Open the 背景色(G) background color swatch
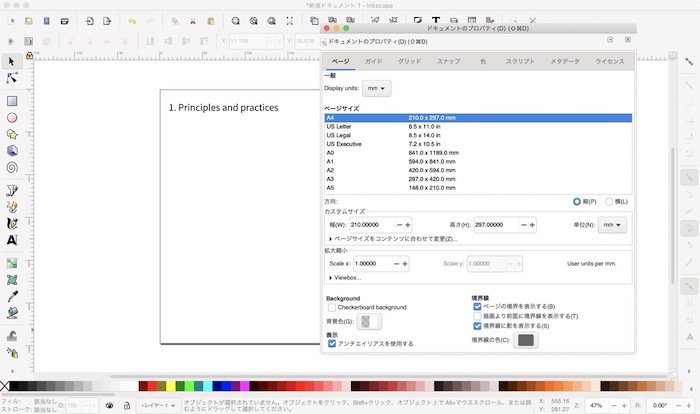Image resolution: width=700 pixels, height=414 pixels. pos(369,322)
